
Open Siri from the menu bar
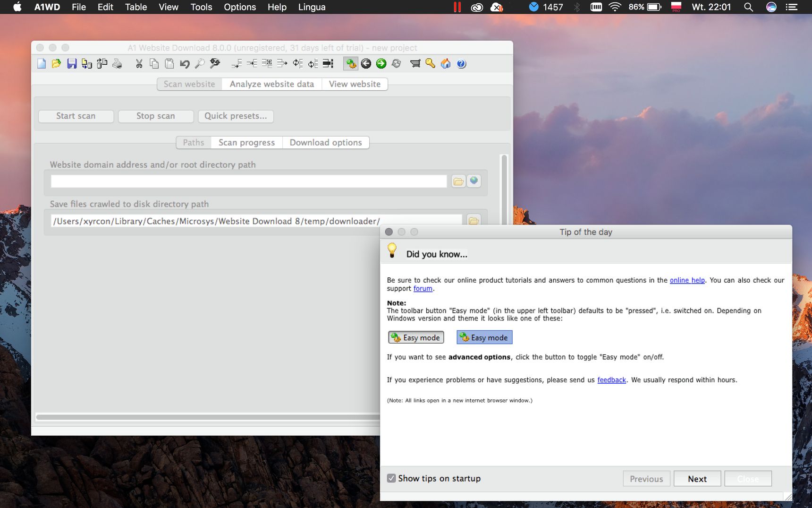coord(771,7)
